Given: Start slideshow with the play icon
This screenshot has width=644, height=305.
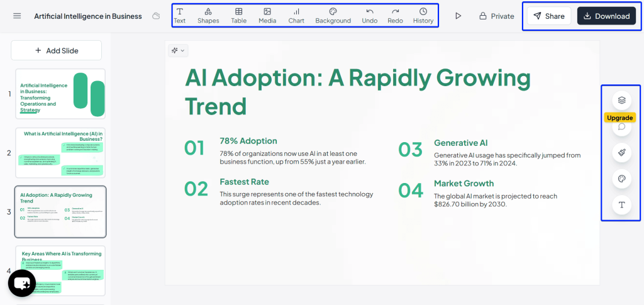Looking at the screenshot, I should click(x=458, y=16).
